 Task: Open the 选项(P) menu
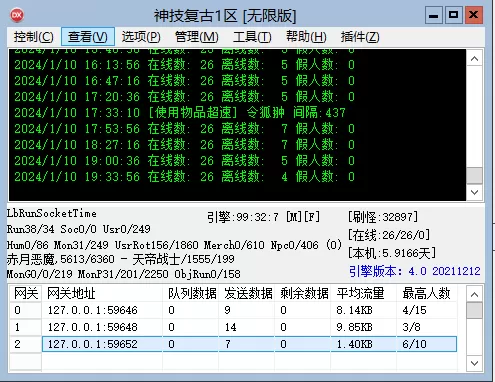(141, 37)
